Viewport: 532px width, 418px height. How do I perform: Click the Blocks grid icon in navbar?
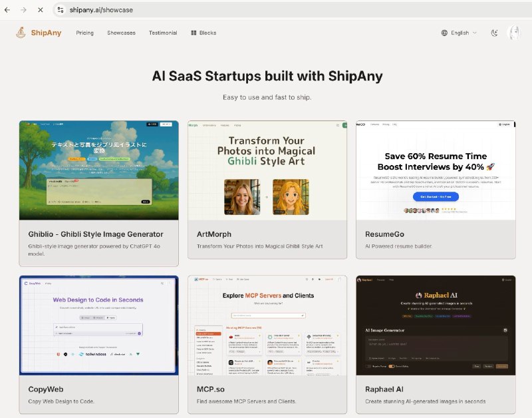pos(194,33)
